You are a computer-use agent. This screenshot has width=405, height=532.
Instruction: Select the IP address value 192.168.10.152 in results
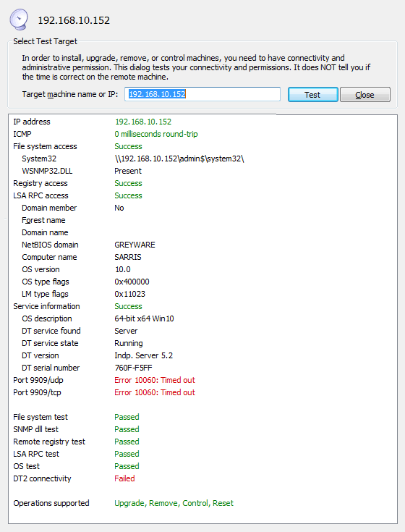tap(143, 122)
